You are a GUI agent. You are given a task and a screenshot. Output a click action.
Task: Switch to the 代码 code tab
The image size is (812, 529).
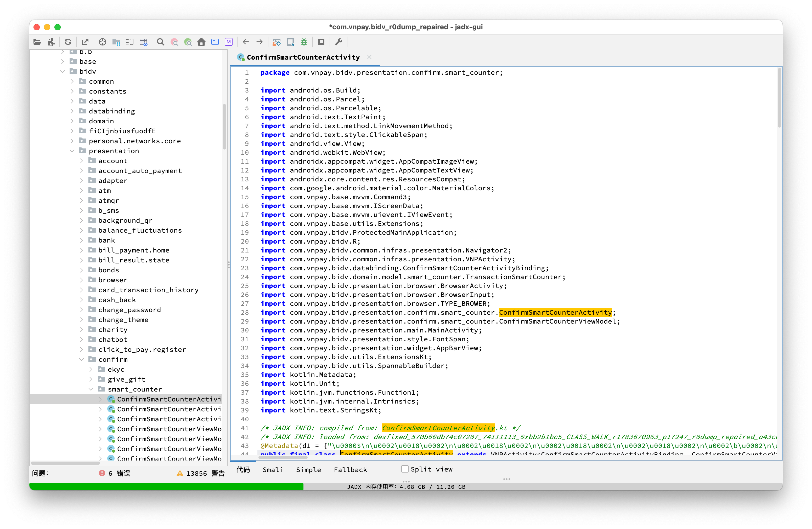point(243,469)
